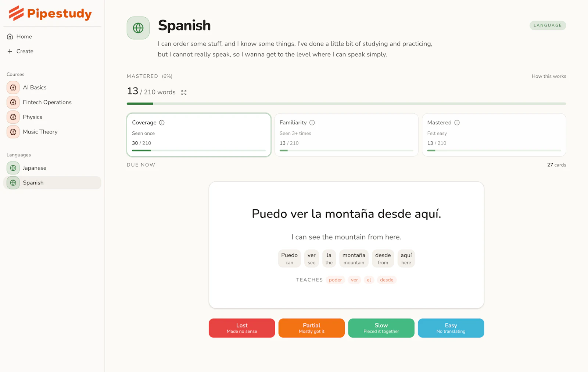The image size is (588, 372).
Task: Click the Seen once coverage subtitle
Action: coord(143,133)
